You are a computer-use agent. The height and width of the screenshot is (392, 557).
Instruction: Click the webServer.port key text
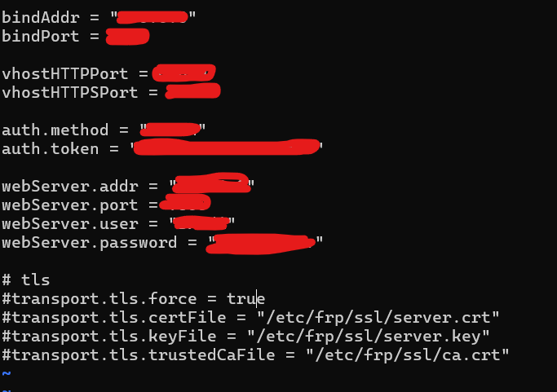(70, 205)
